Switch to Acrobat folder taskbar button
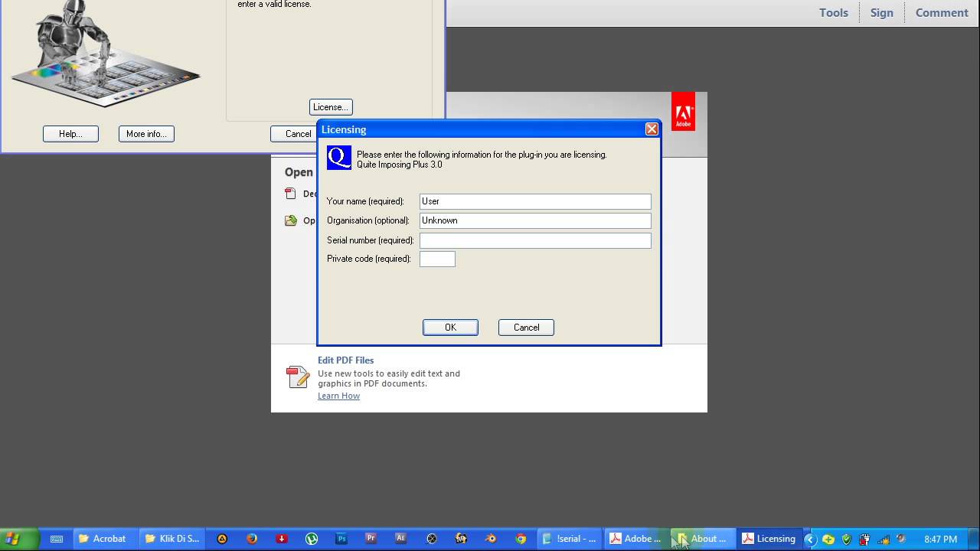 coord(106,539)
